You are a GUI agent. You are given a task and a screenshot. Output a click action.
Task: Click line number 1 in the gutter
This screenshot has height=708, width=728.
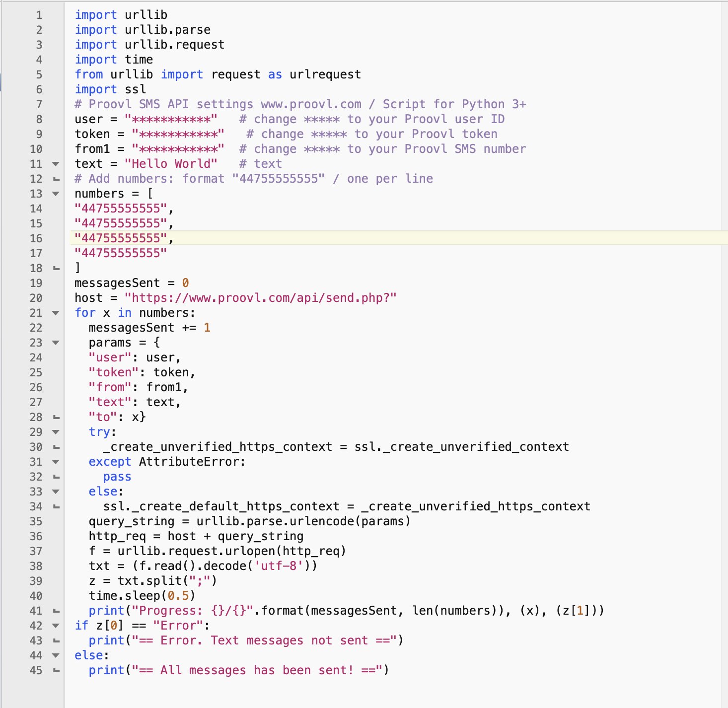[39, 15]
